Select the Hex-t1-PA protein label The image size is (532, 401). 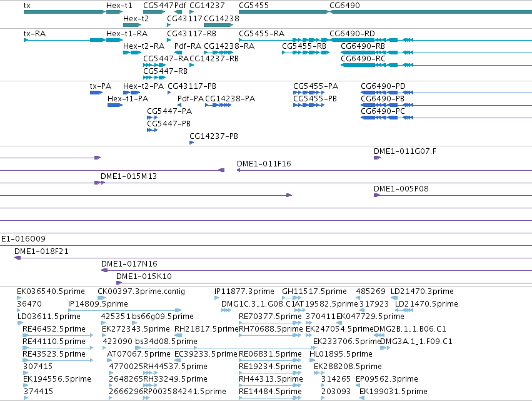click(x=128, y=99)
